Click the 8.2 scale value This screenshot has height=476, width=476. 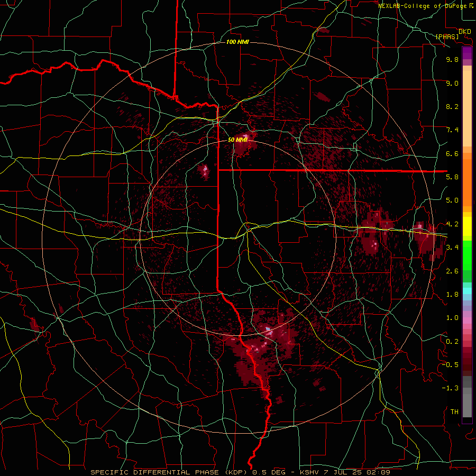(x=452, y=106)
